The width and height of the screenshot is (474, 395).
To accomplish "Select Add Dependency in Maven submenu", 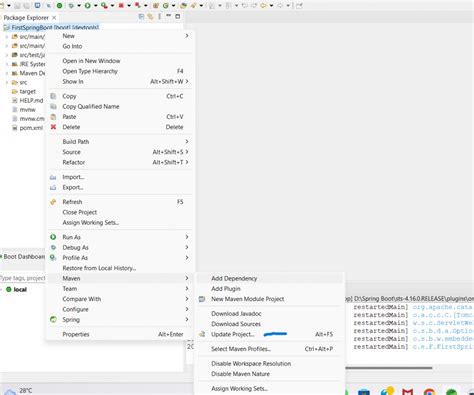I will 270,278.
